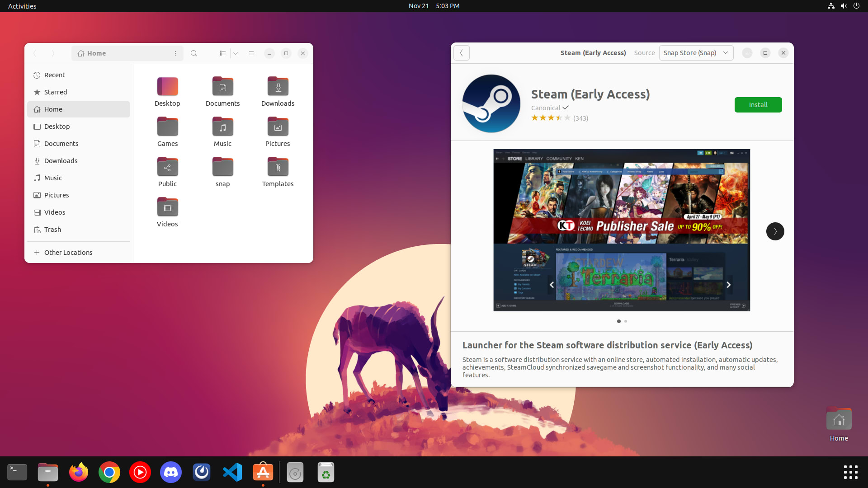
Task: Click the search icon in Files
Action: pos(194,53)
